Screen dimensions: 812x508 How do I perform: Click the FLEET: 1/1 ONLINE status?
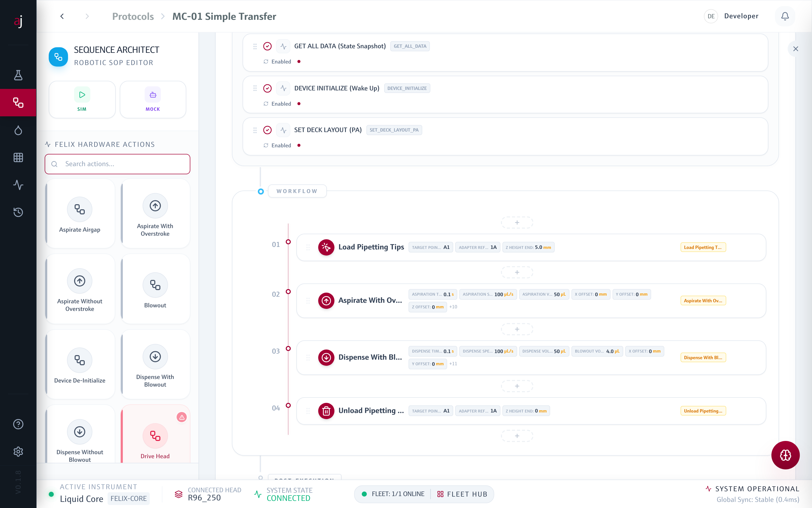(393, 494)
